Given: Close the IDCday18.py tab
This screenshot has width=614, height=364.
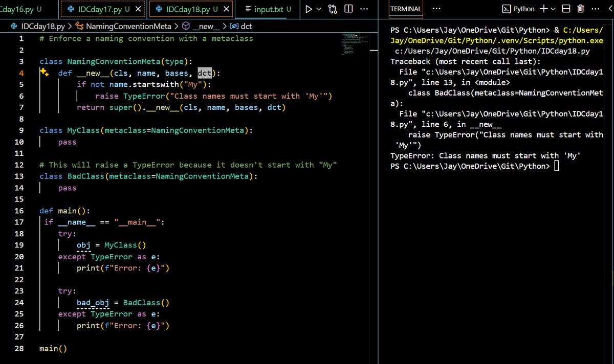Looking at the screenshot, I should (x=225, y=9).
